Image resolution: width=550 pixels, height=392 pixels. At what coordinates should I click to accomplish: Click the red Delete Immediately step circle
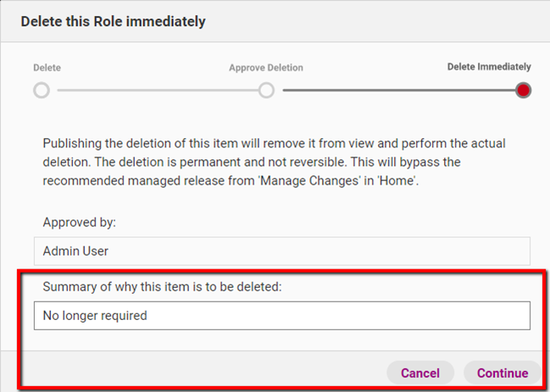pyautogui.click(x=523, y=91)
